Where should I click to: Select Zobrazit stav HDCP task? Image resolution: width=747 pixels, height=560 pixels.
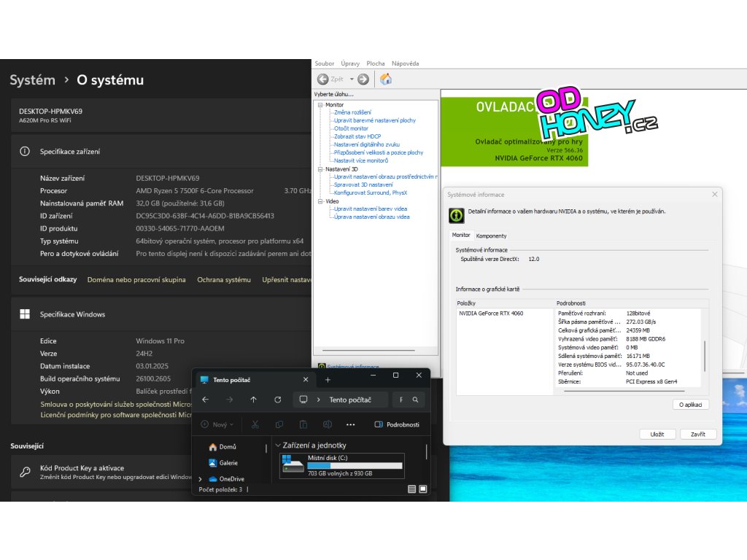(357, 136)
